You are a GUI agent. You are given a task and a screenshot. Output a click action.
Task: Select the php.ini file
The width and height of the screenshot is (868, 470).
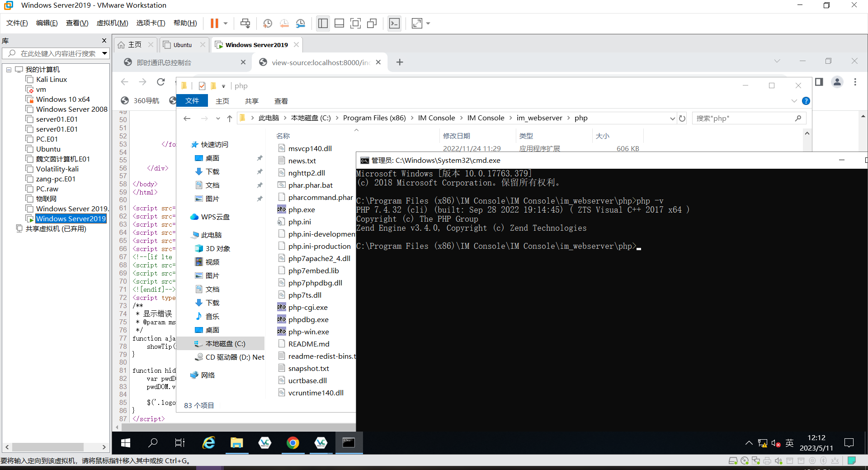click(x=294, y=222)
